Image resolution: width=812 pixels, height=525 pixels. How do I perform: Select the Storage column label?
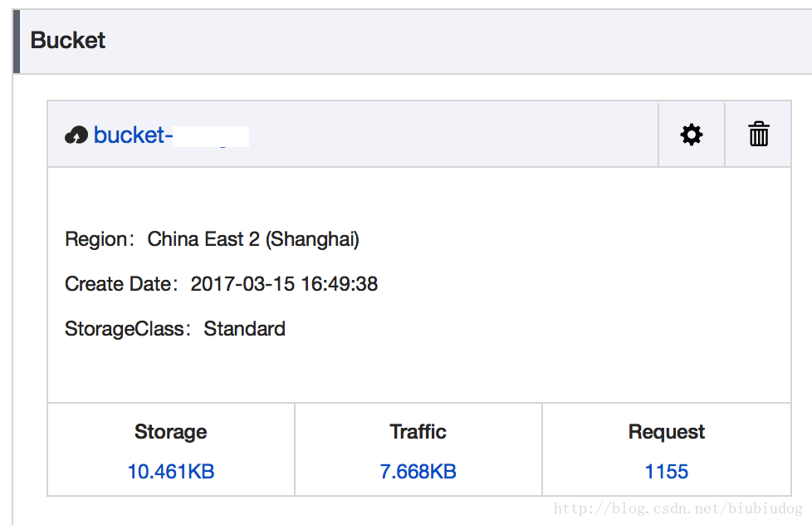pyautogui.click(x=171, y=432)
